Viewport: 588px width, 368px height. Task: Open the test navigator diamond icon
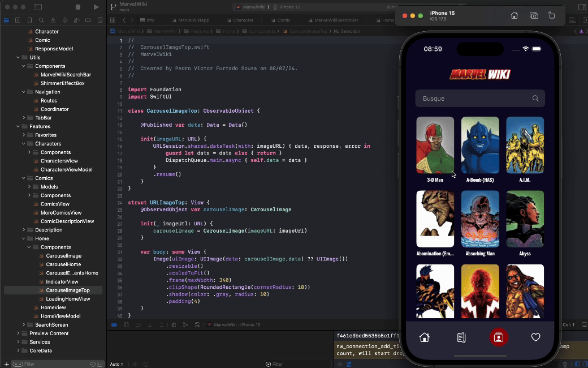click(65, 20)
